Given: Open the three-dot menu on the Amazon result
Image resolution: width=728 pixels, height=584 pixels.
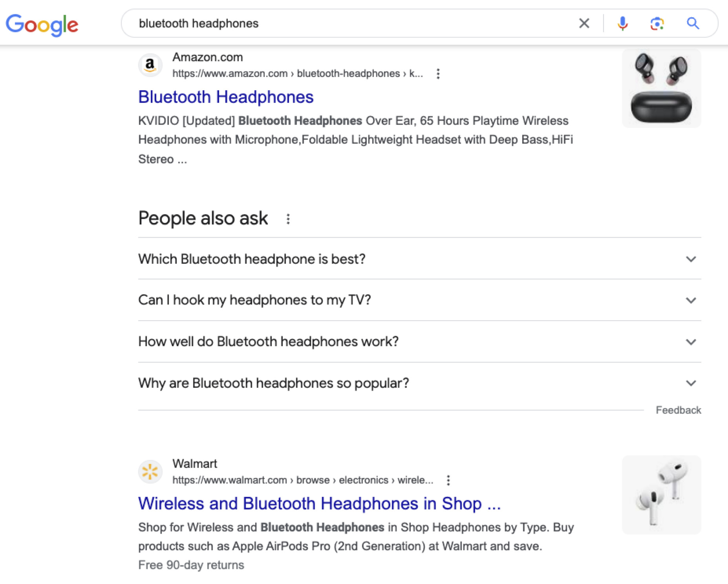Looking at the screenshot, I should [438, 73].
